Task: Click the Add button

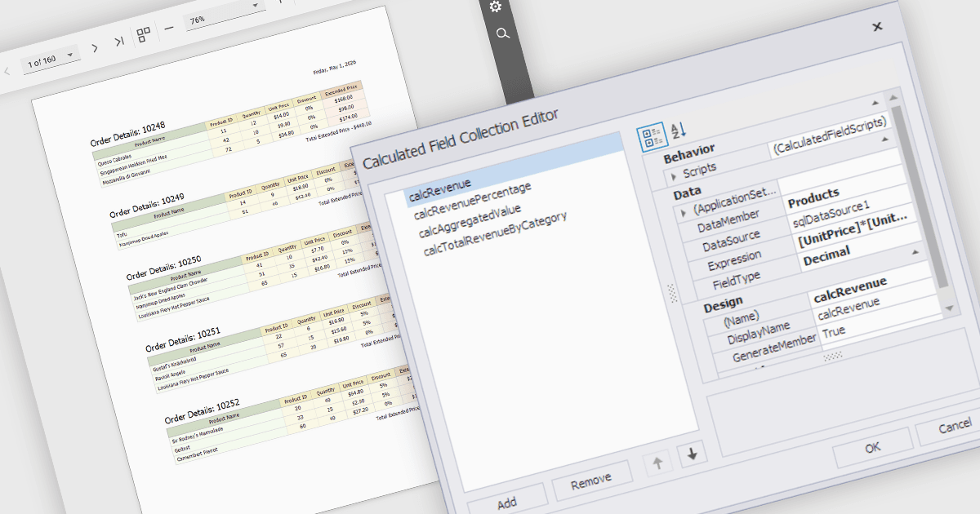Action: (506, 501)
